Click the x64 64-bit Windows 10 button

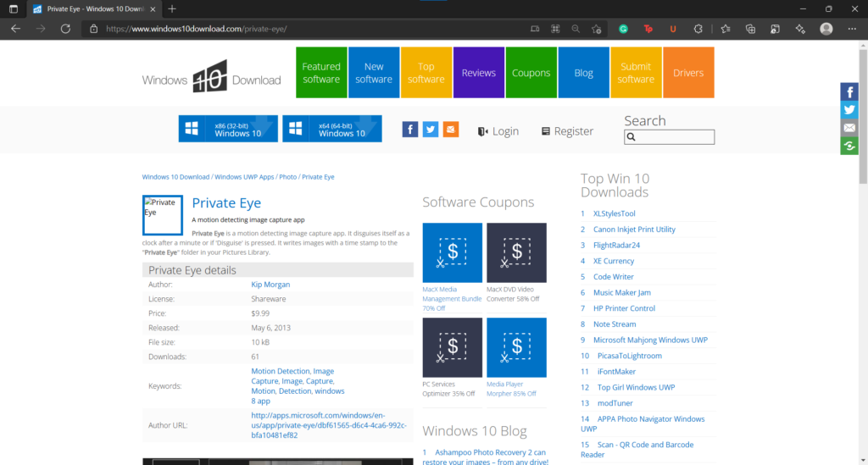[332, 129]
